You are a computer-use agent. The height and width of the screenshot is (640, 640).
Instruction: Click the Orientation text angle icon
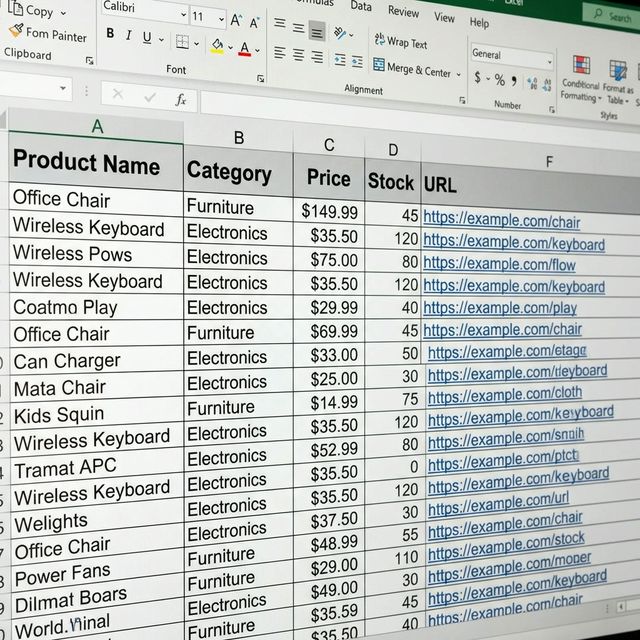[340, 33]
